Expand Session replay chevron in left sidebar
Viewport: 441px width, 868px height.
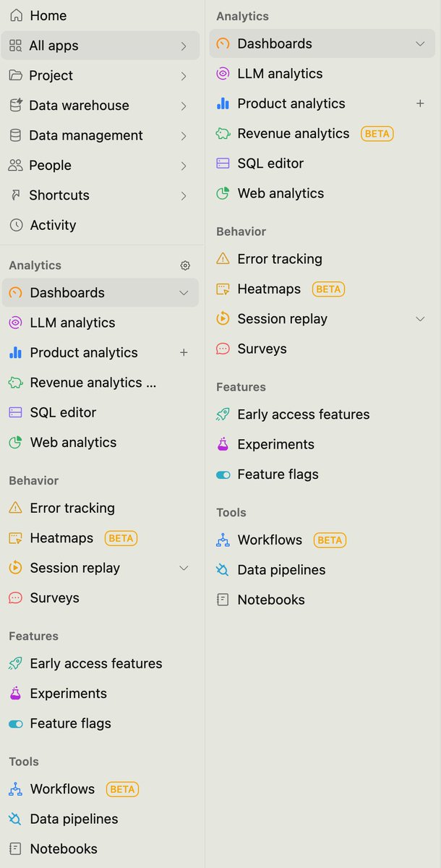coord(184,568)
